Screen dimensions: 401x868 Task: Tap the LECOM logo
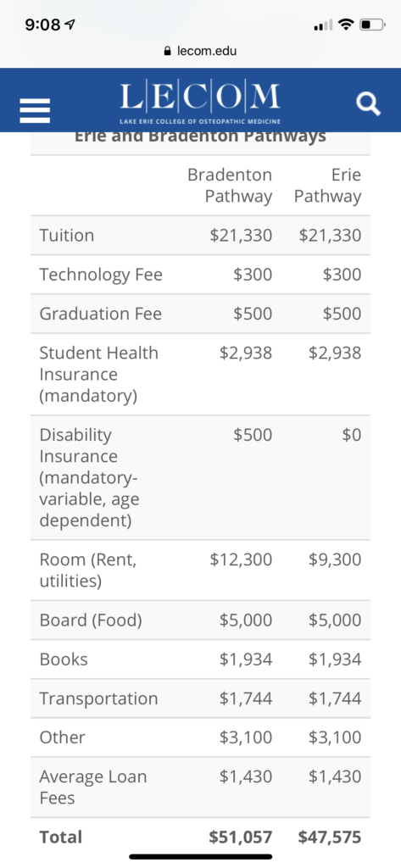tap(200, 103)
